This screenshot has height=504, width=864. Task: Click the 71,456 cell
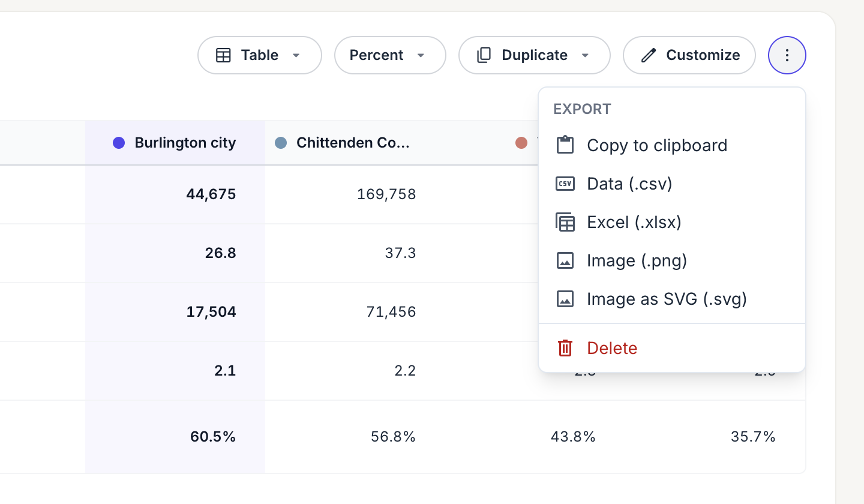coord(355,312)
